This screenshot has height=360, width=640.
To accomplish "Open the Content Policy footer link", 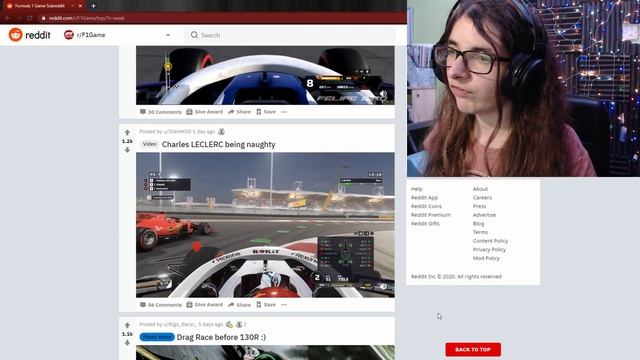I will point(490,241).
